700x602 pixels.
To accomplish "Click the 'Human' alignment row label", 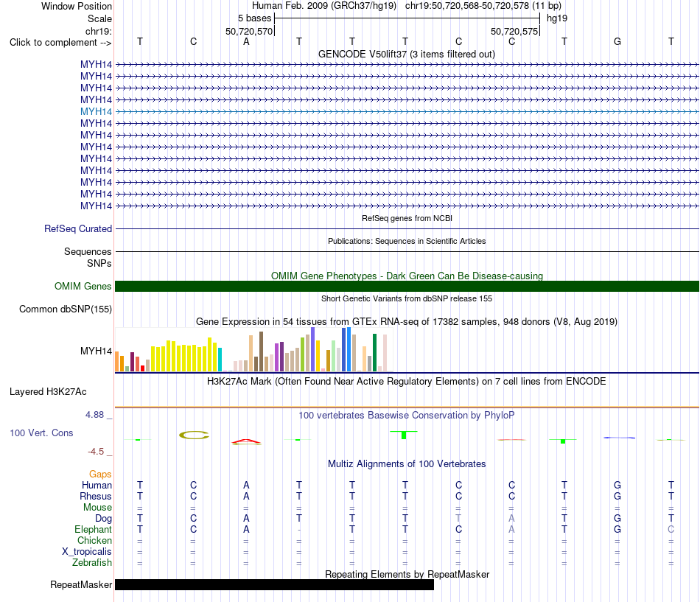I will coord(97,485).
